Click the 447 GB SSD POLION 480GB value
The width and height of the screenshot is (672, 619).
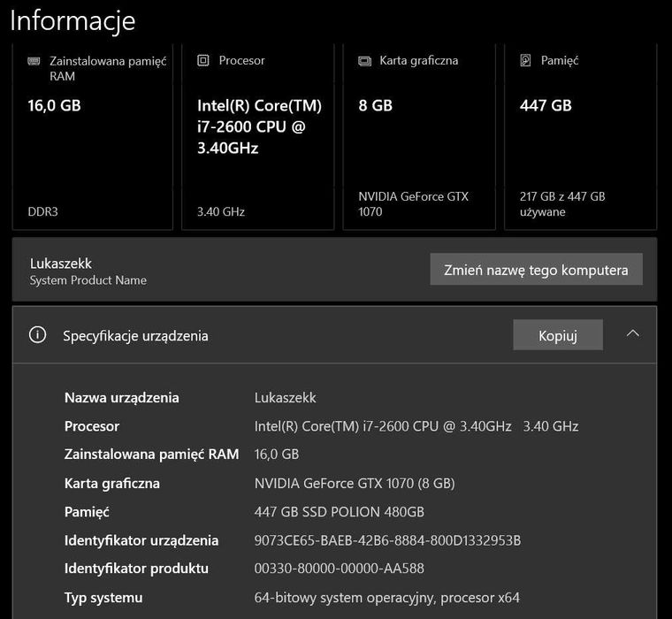point(339,512)
